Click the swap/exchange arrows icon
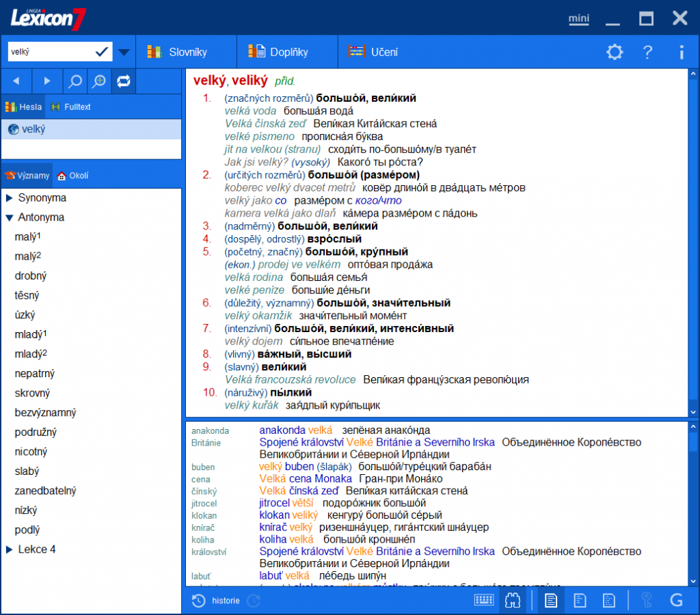 coord(124,80)
